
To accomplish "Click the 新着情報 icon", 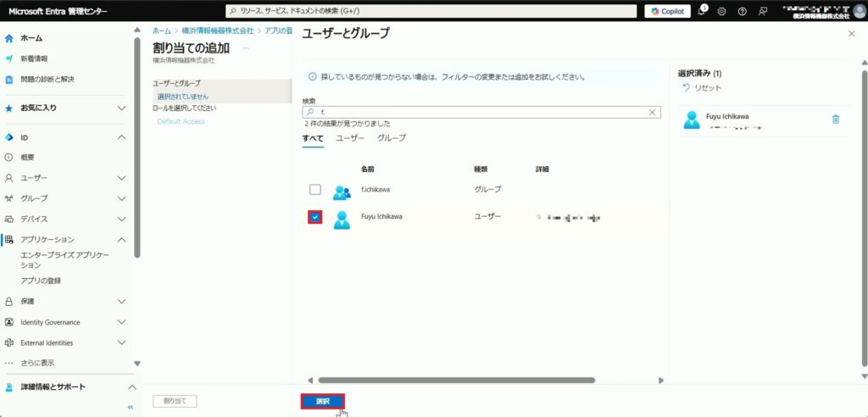I will [8, 58].
